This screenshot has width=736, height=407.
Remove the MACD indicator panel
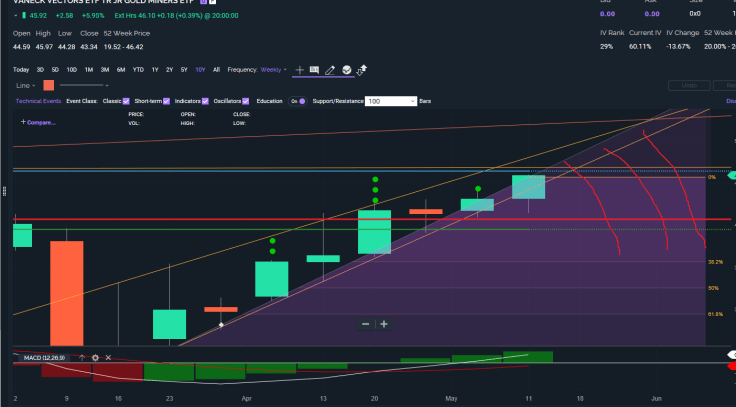[108, 357]
